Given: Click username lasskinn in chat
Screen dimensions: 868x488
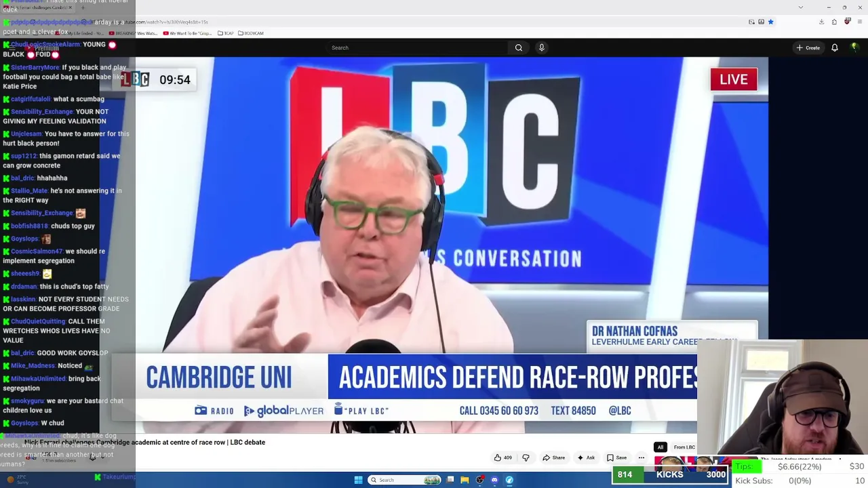Looking at the screenshot, I should point(23,300).
